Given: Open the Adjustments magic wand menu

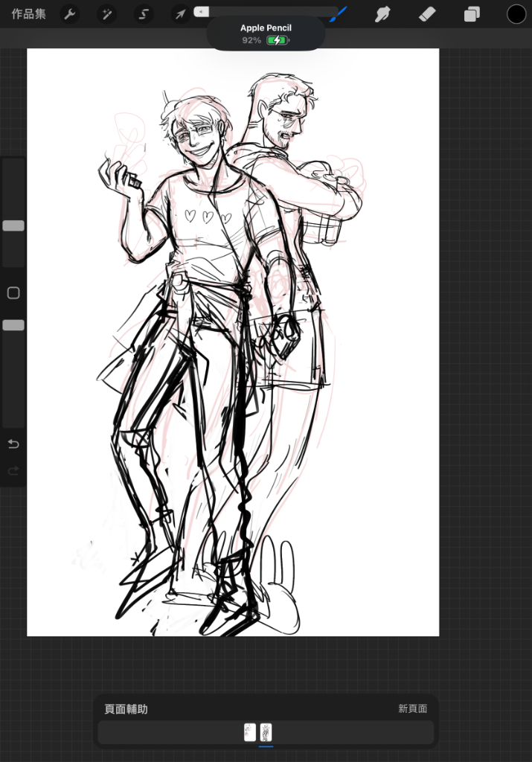Looking at the screenshot, I should pyautogui.click(x=106, y=14).
